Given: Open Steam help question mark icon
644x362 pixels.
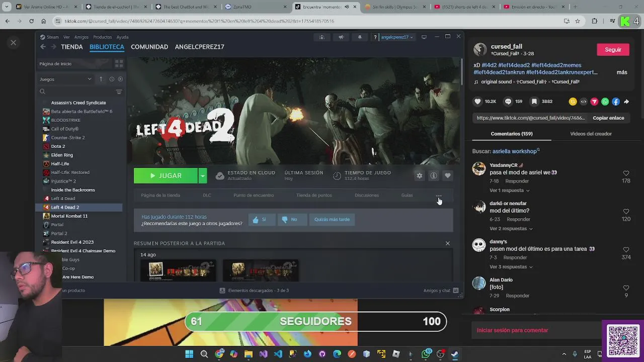Looking at the screenshot, I should 375,37.
